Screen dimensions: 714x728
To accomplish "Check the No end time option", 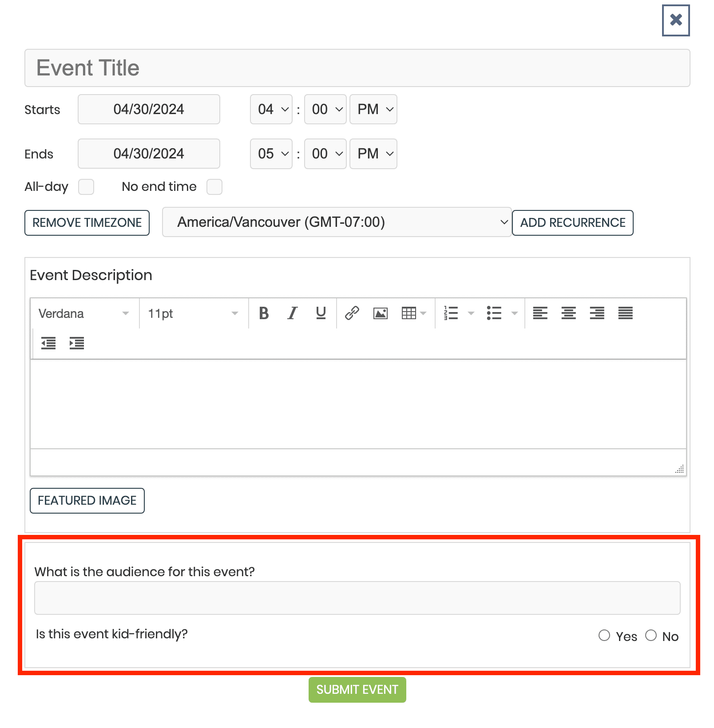I will [214, 187].
